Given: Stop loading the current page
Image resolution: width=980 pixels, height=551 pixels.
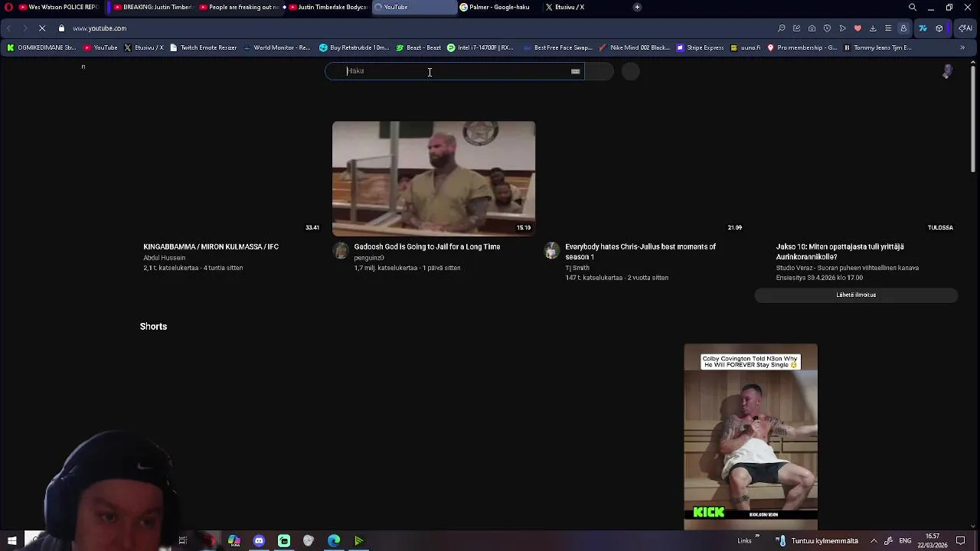Looking at the screenshot, I should 42,28.
